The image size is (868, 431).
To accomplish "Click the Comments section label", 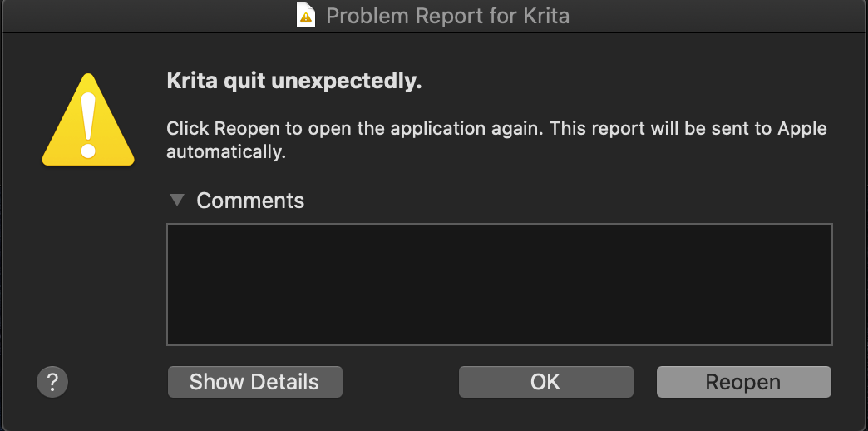I will coord(250,201).
